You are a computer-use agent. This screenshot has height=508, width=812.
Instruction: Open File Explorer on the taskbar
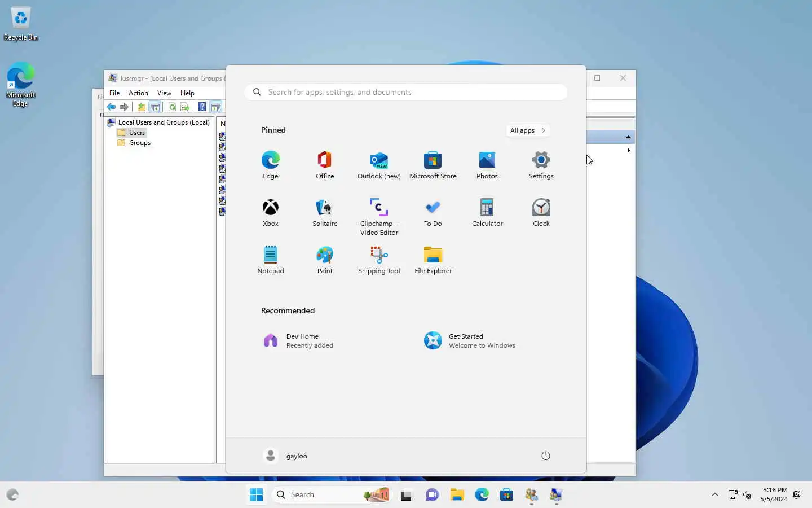(457, 495)
